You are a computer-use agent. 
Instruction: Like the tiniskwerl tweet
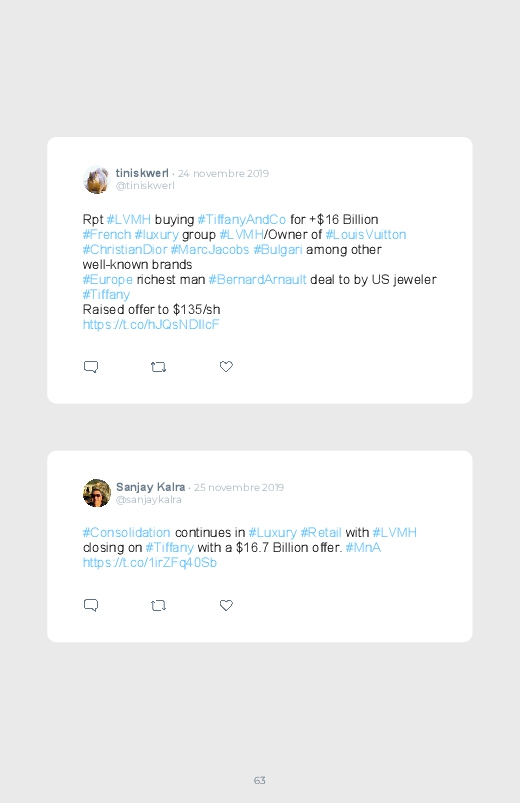pos(226,366)
